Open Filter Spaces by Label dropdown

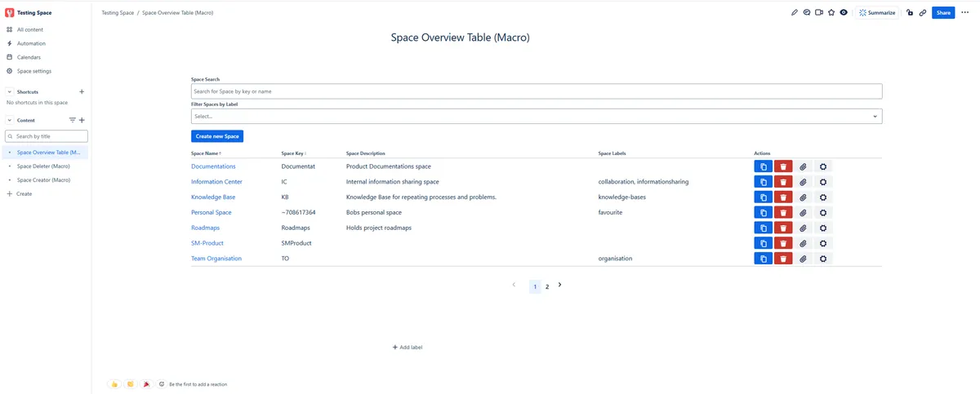pos(537,117)
